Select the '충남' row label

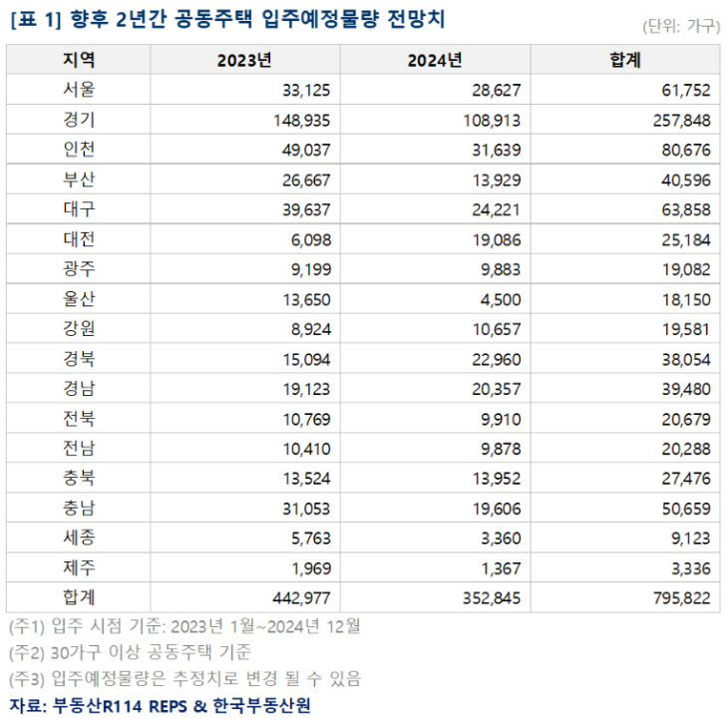(79, 509)
